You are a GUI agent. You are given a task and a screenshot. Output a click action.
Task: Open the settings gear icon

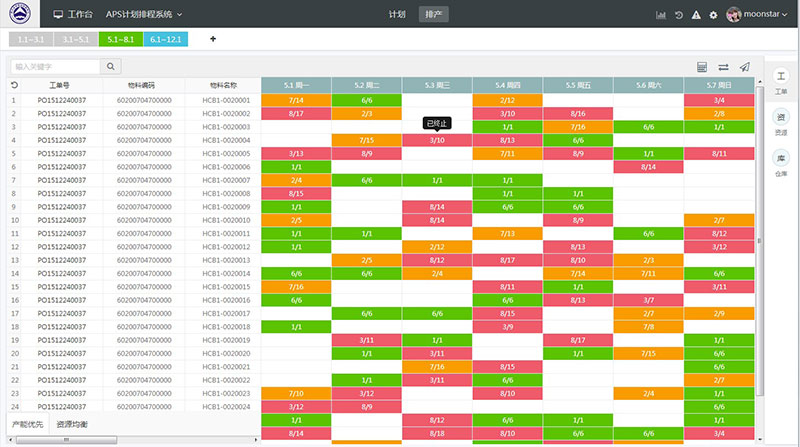tap(713, 15)
